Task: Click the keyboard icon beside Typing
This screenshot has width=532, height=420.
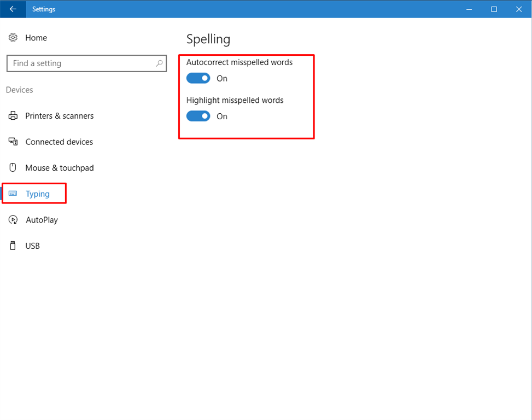Action: tap(13, 194)
